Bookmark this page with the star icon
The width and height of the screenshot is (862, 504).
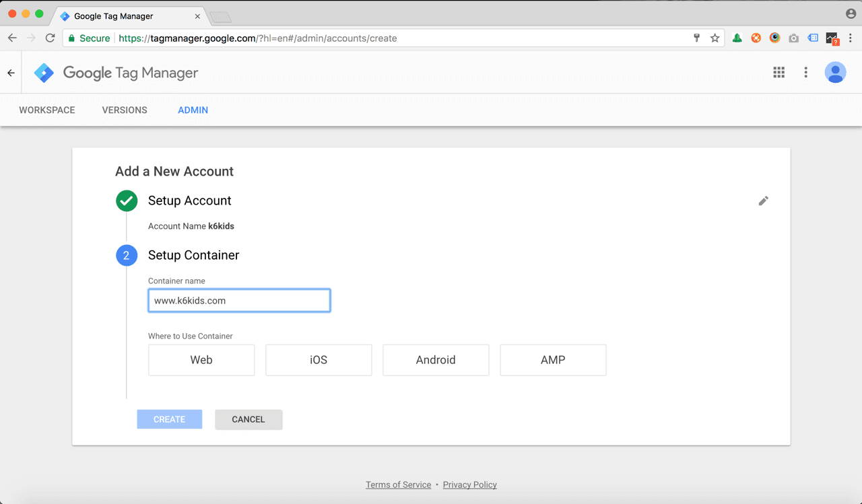(x=715, y=38)
